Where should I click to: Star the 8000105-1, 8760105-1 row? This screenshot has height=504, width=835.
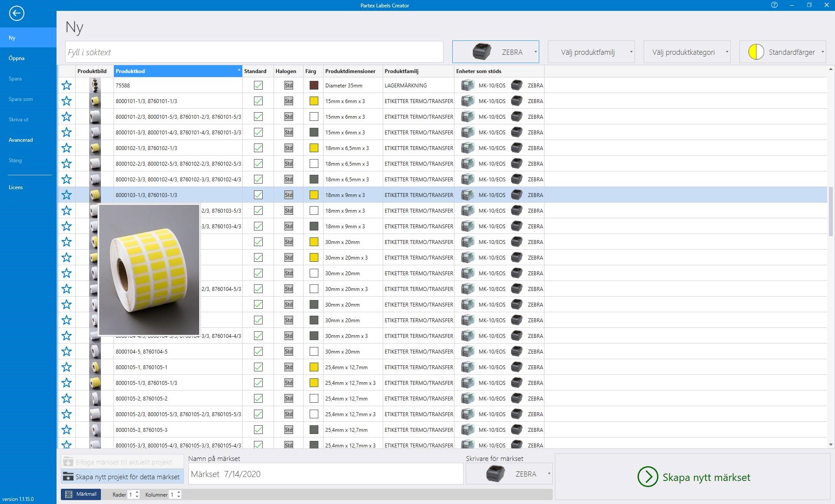[67, 367]
